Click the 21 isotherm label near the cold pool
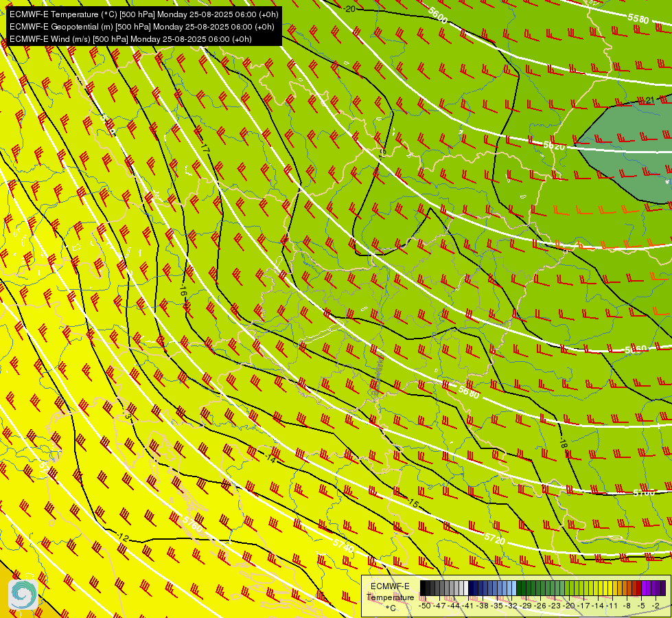 pyautogui.click(x=650, y=100)
